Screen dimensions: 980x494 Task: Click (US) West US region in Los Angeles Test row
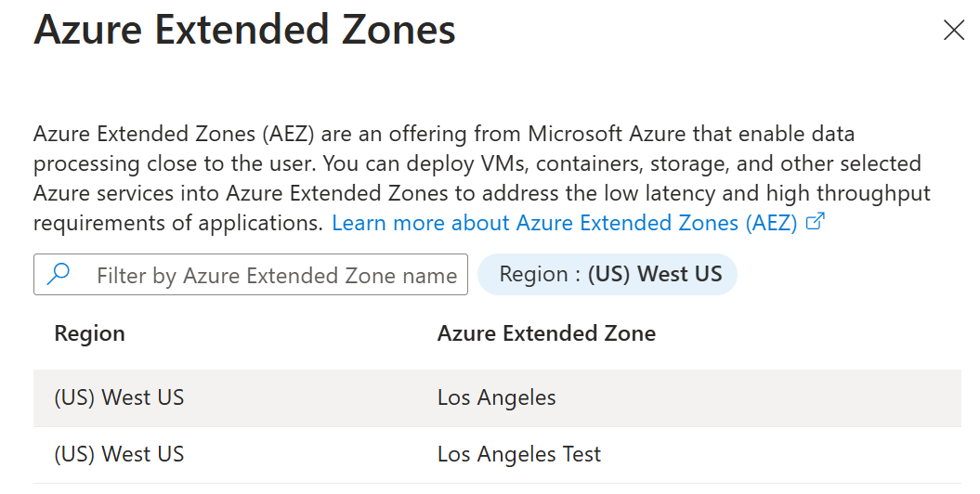click(119, 455)
